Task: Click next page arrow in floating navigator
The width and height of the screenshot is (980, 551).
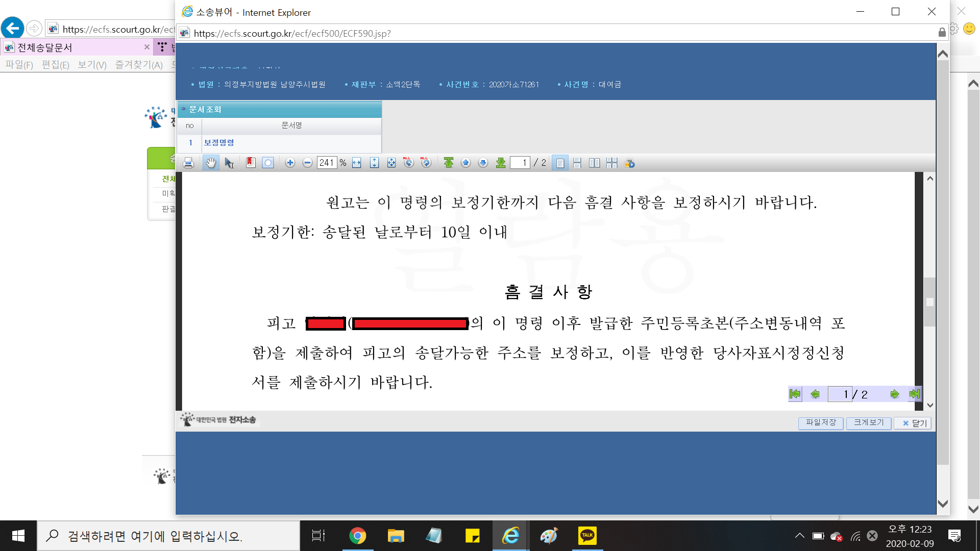Action: (x=894, y=394)
